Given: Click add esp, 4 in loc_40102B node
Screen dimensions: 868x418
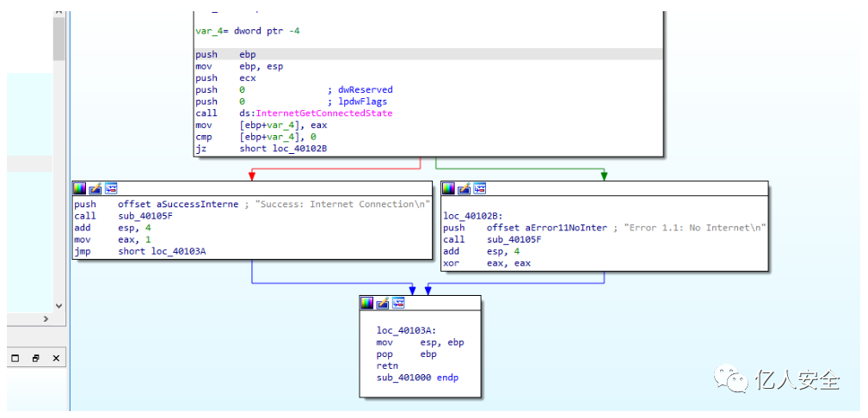Looking at the screenshot, I should 482,251.
